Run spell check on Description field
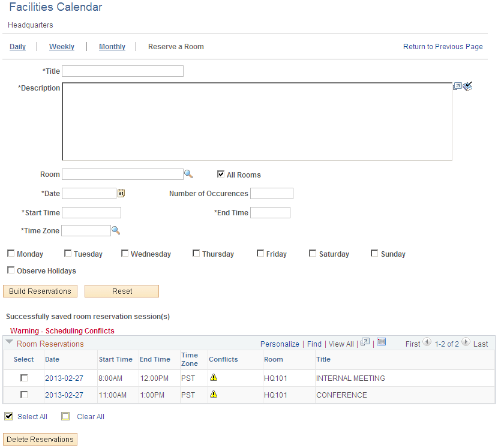498x448 pixels. (467, 86)
